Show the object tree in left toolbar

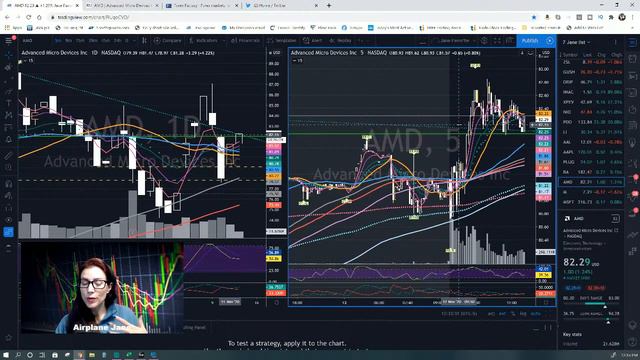(9, 232)
